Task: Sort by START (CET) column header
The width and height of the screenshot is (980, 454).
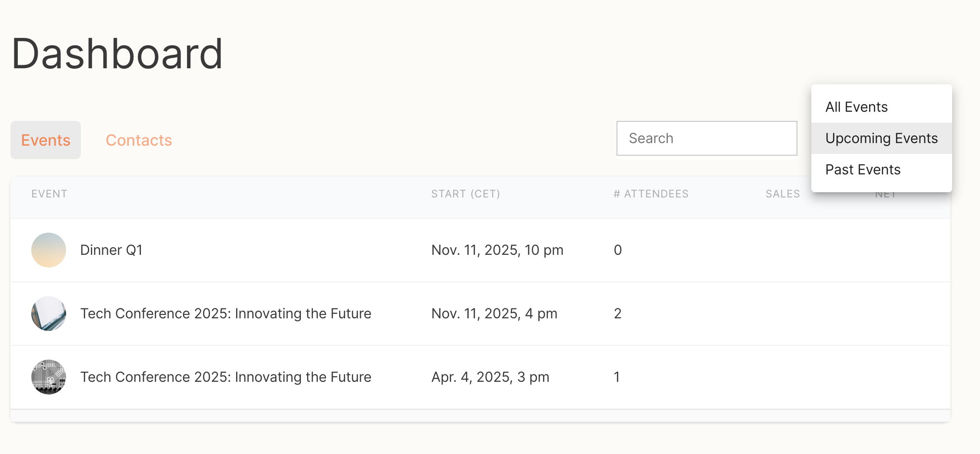Action: 466,194
